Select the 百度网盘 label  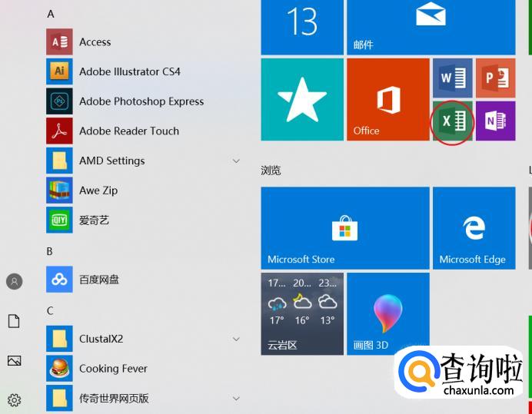(99, 280)
